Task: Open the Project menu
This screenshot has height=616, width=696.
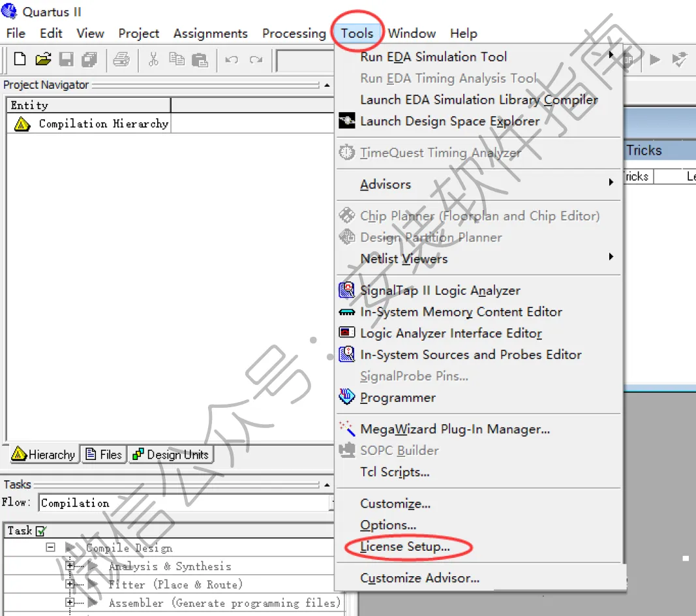Action: click(138, 34)
